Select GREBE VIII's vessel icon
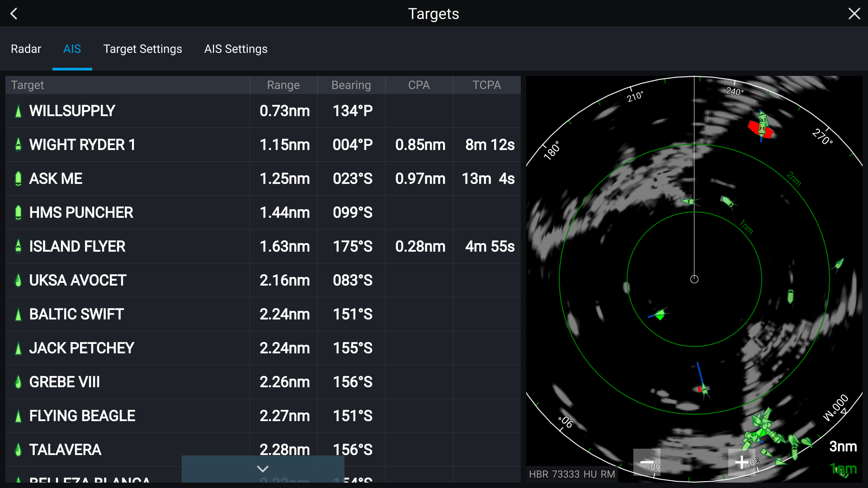The width and height of the screenshot is (868, 488). [x=18, y=382]
